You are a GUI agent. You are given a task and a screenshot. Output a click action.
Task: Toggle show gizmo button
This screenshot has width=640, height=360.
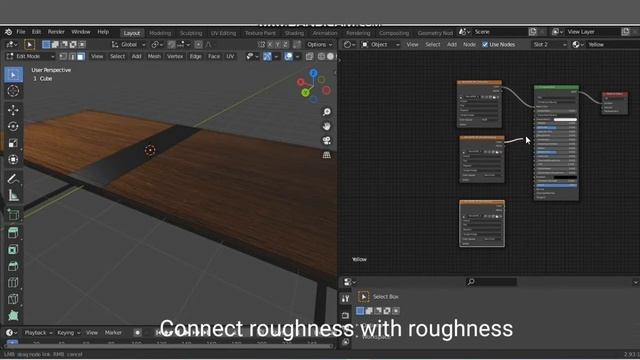267,56
